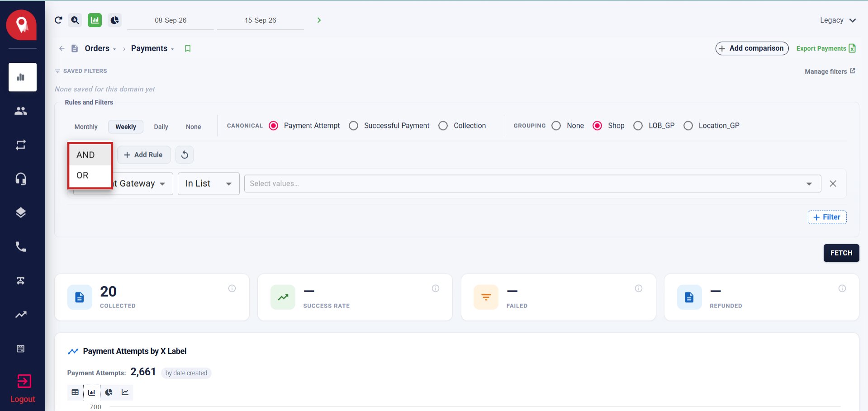Screen dimensions: 868x411
Task: Click the refresh icon in the top toolbar
Action: coord(58,20)
